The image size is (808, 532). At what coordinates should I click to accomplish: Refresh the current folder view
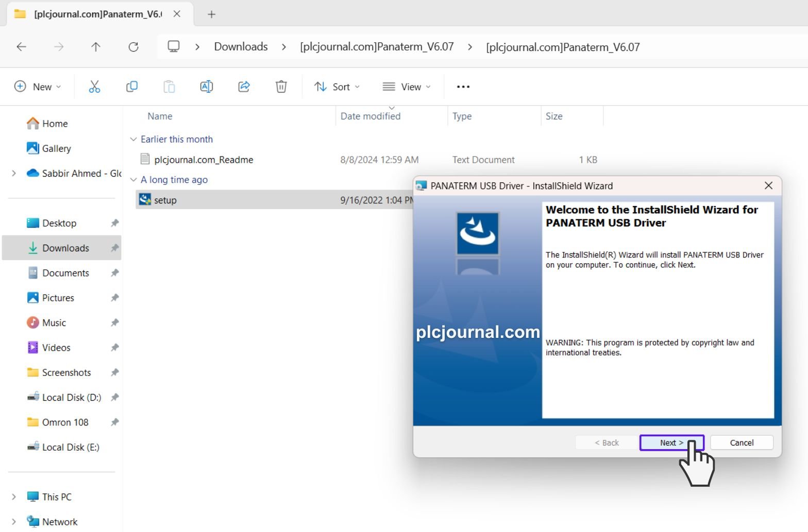(133, 47)
